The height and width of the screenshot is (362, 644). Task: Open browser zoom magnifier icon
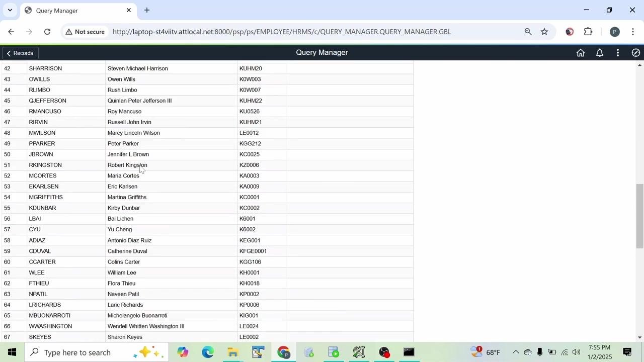point(528,32)
